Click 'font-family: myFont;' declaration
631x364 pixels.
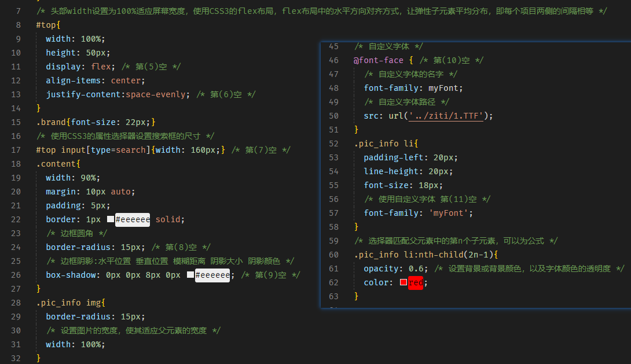pos(413,88)
